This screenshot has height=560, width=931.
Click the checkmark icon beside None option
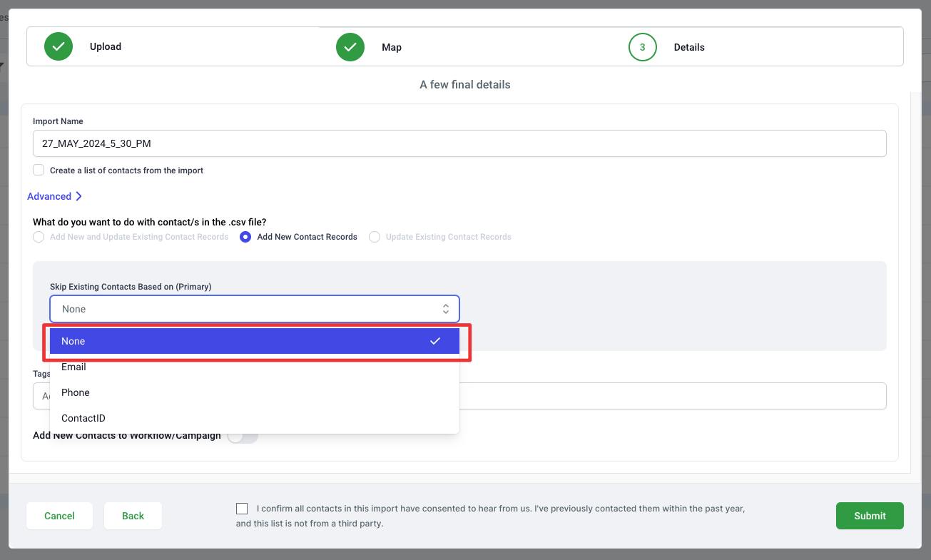click(434, 341)
